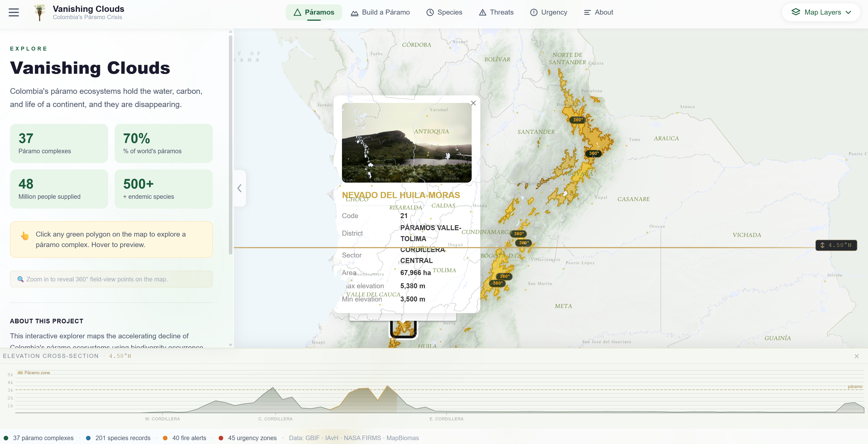Click the W. CORDILLERA axis label
868x444 pixels.
click(x=162, y=419)
